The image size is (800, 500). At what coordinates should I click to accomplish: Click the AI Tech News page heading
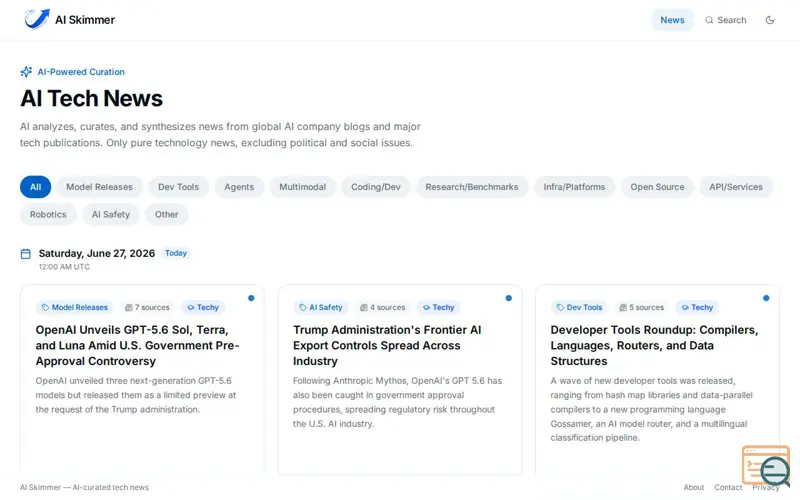pyautogui.click(x=91, y=98)
